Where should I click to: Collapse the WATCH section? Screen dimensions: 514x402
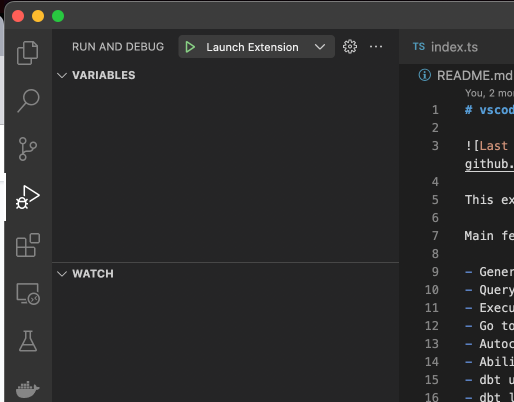coord(62,274)
